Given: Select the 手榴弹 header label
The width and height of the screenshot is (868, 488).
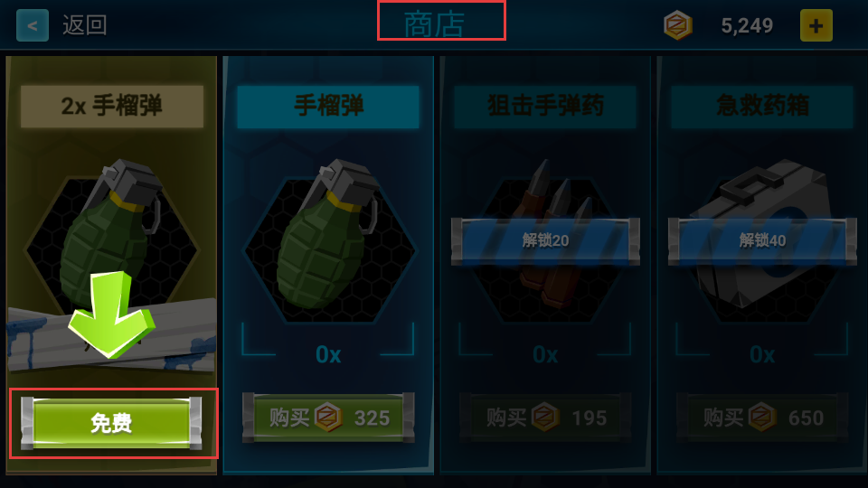Looking at the screenshot, I should coord(328,107).
